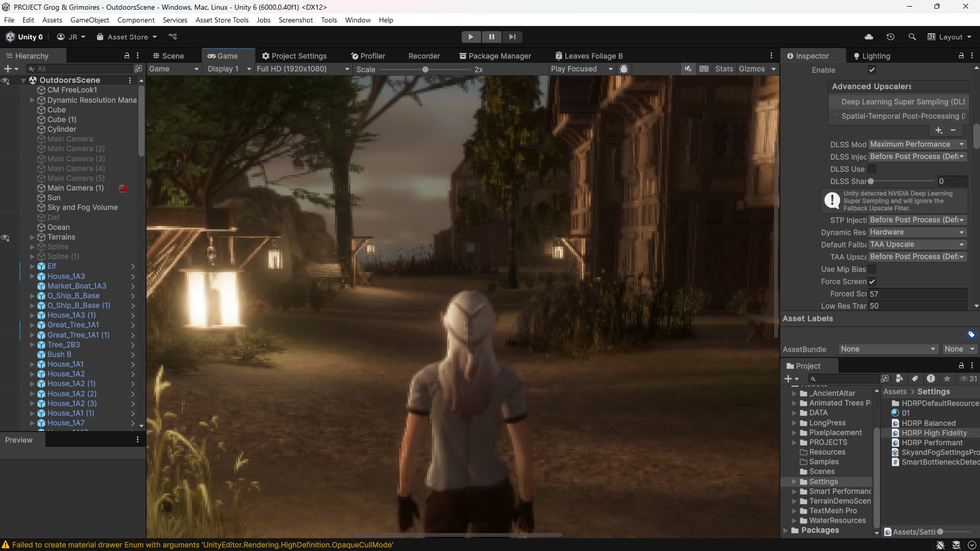Open the Unity search magnifier icon
The image size is (980, 551).
coord(912,36)
